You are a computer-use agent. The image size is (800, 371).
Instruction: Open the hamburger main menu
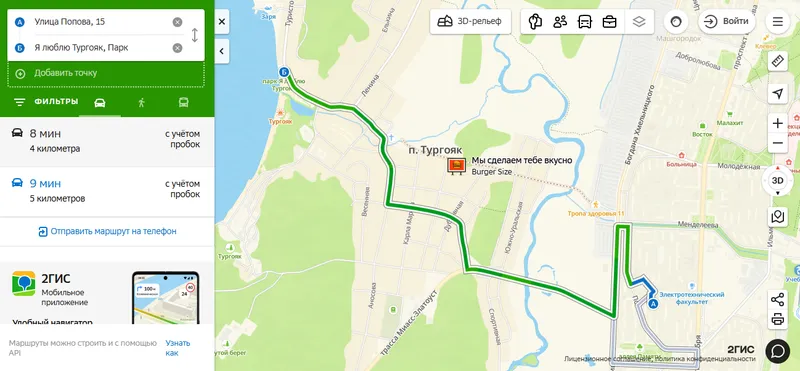778,22
